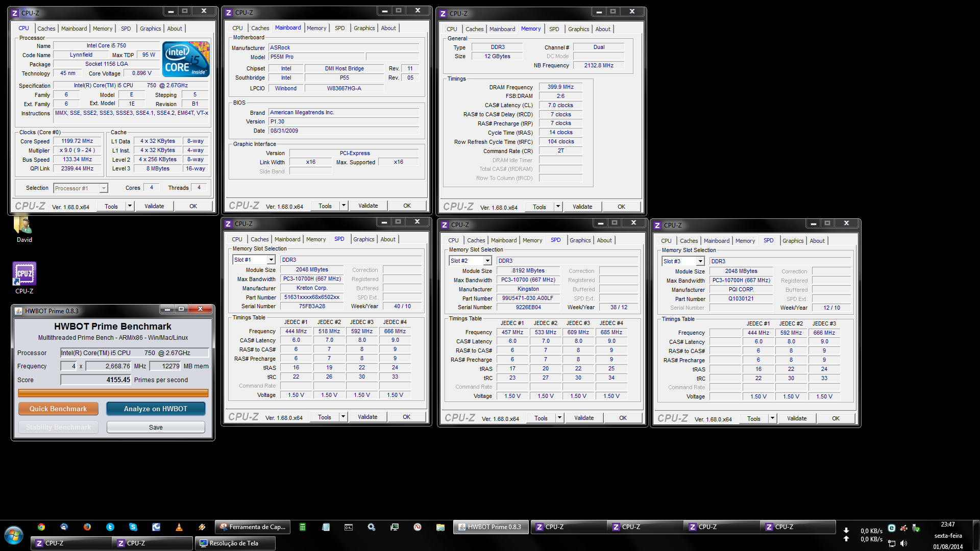Launch Firefox from the taskbar
The image size is (980, 551).
(87, 527)
